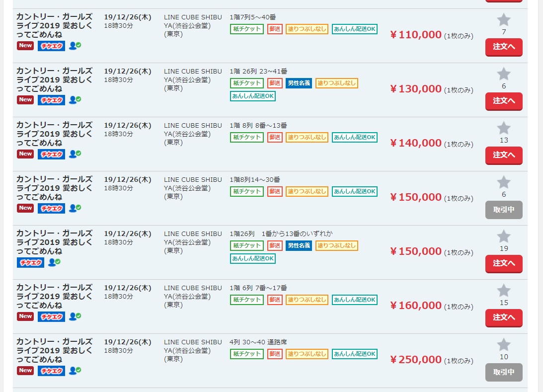Click the チケエク badge on the ¥130,000 listing

pyautogui.click(x=51, y=100)
